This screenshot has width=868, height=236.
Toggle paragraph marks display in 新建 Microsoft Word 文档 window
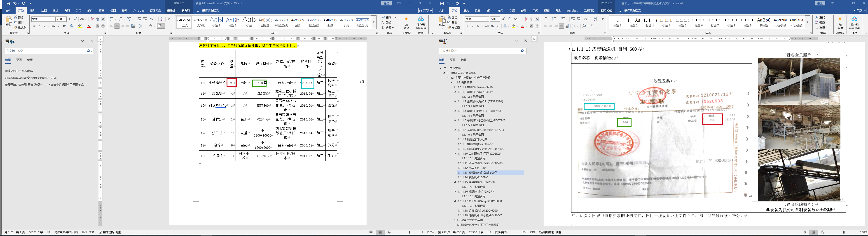(x=169, y=19)
